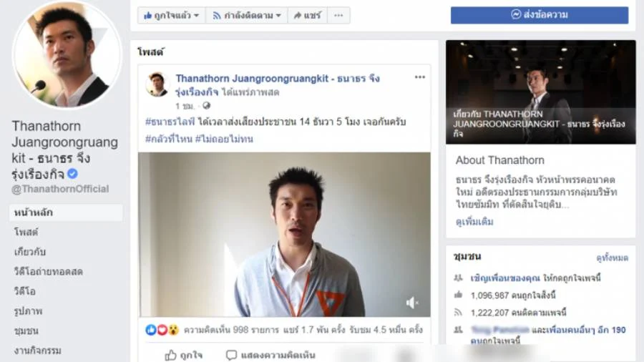This screenshot has width=644, height=362.
Task: Select วิดีโอถ่ายทอดสด in the sidebar menu
Action: pyautogui.click(x=49, y=271)
